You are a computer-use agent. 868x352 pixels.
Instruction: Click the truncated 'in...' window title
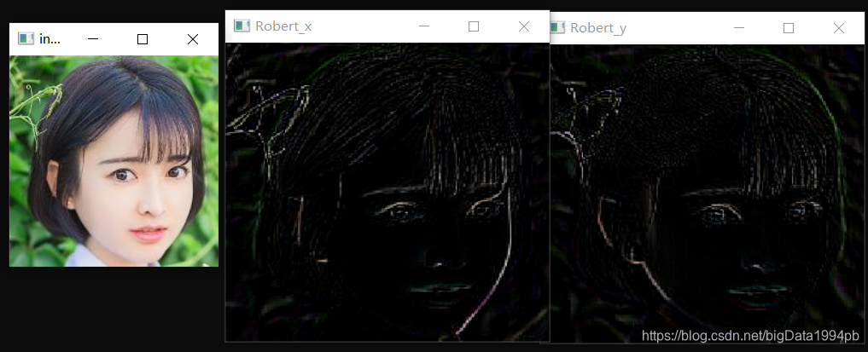[x=50, y=38]
